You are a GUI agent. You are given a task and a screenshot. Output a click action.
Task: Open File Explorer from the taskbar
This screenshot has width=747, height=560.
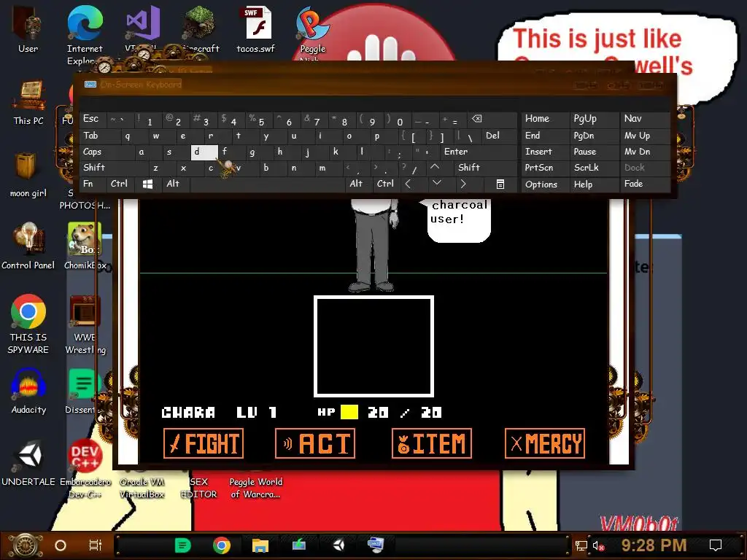pos(260,545)
